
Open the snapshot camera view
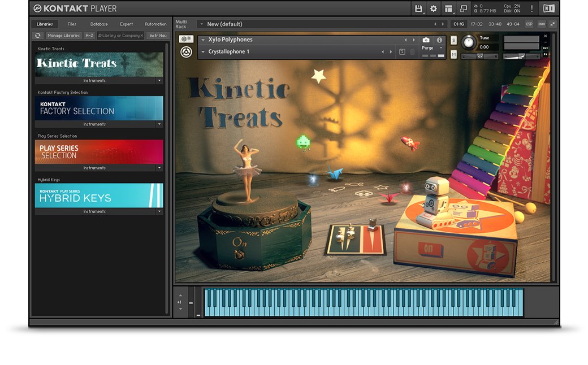click(426, 40)
